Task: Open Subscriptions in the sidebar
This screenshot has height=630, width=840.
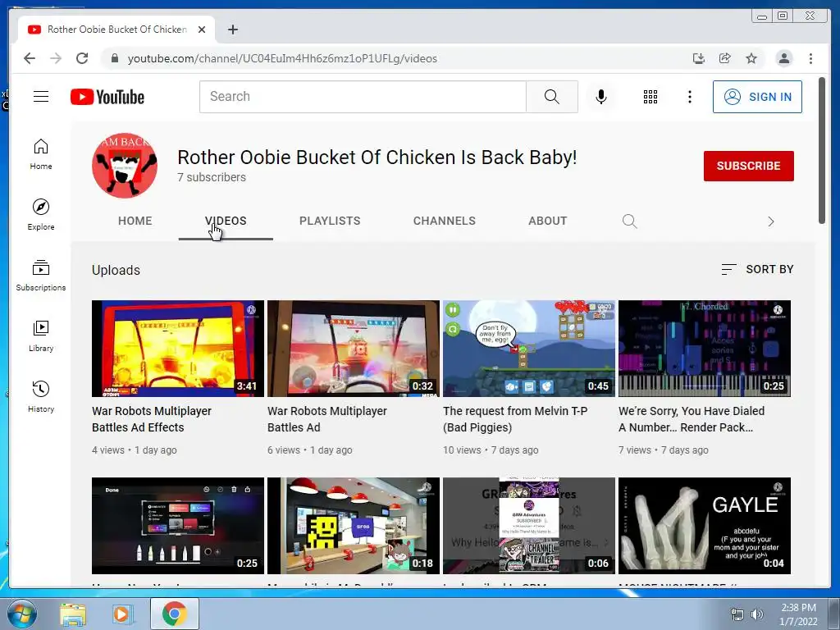Action: coord(41,276)
